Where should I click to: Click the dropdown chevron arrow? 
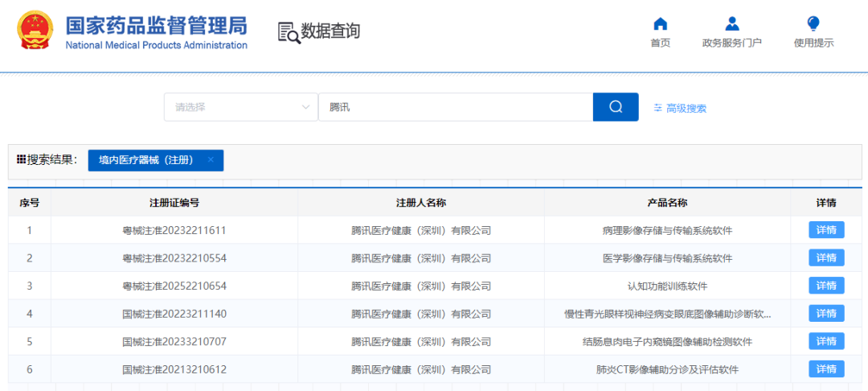pos(305,107)
